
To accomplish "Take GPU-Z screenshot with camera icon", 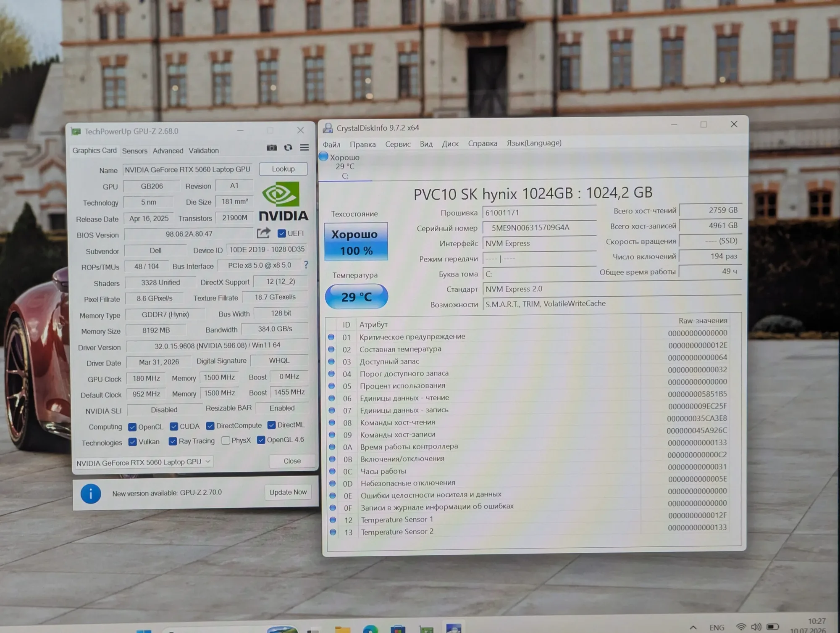I will pos(272,148).
